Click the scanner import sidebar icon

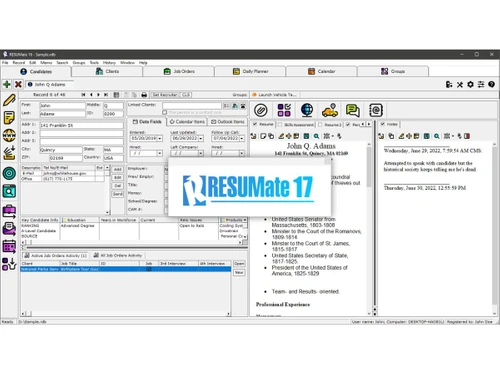(x=9, y=152)
